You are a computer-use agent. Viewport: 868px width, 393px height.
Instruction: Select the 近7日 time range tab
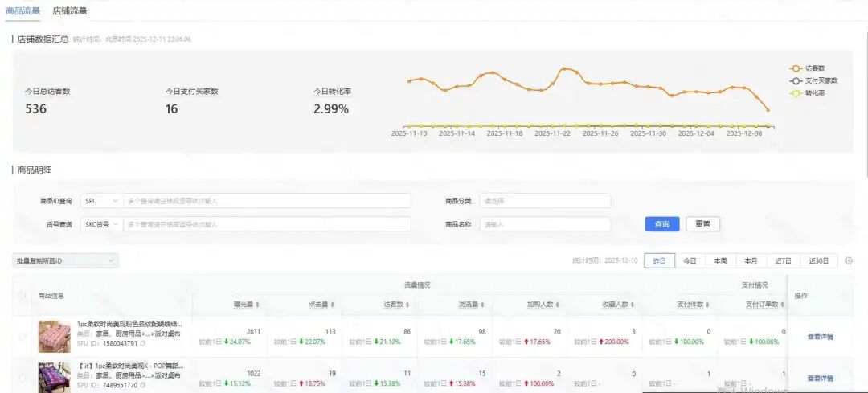pyautogui.click(x=783, y=260)
